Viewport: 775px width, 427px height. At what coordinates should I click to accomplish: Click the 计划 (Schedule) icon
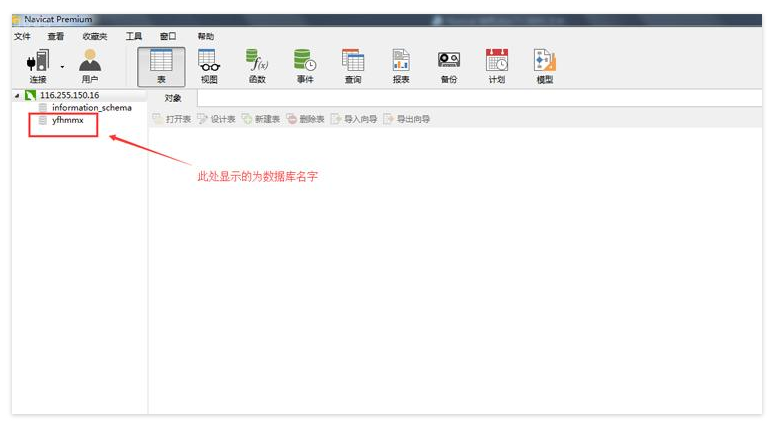coord(497,65)
